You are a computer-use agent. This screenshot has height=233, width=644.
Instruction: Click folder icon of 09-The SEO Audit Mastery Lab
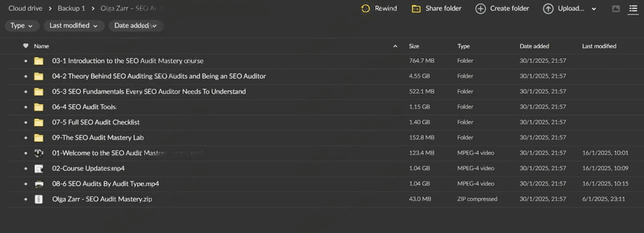(x=38, y=138)
